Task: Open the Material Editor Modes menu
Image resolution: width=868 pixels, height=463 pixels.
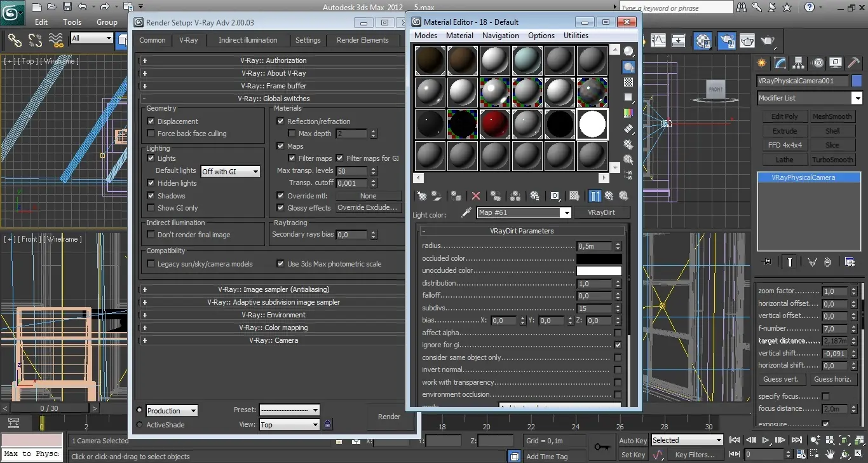Action: (426, 36)
